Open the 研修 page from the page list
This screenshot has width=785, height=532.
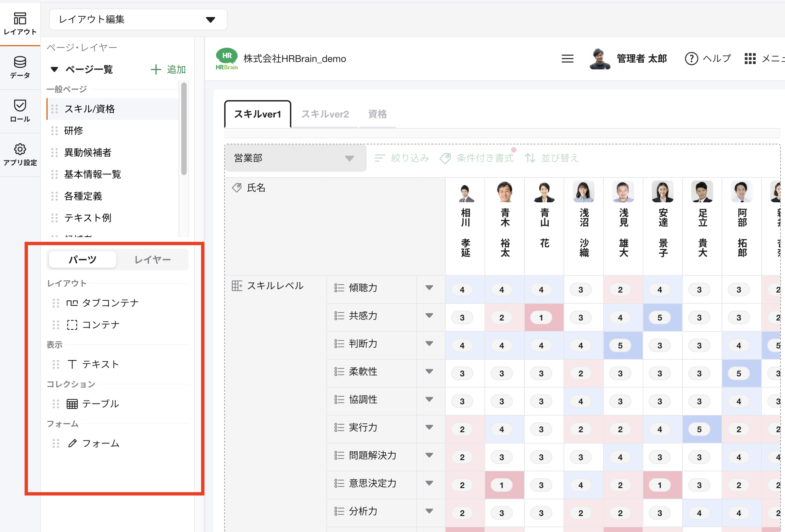pyautogui.click(x=74, y=131)
